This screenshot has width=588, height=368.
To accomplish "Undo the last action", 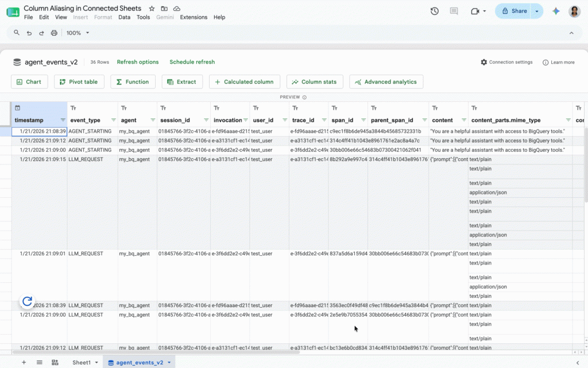I will tap(29, 33).
